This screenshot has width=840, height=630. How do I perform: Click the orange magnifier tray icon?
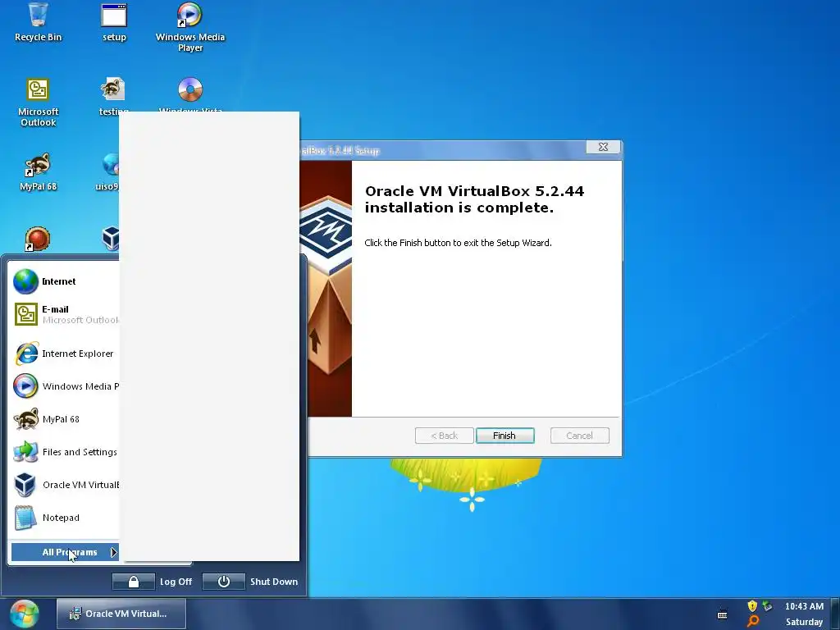[x=753, y=622]
